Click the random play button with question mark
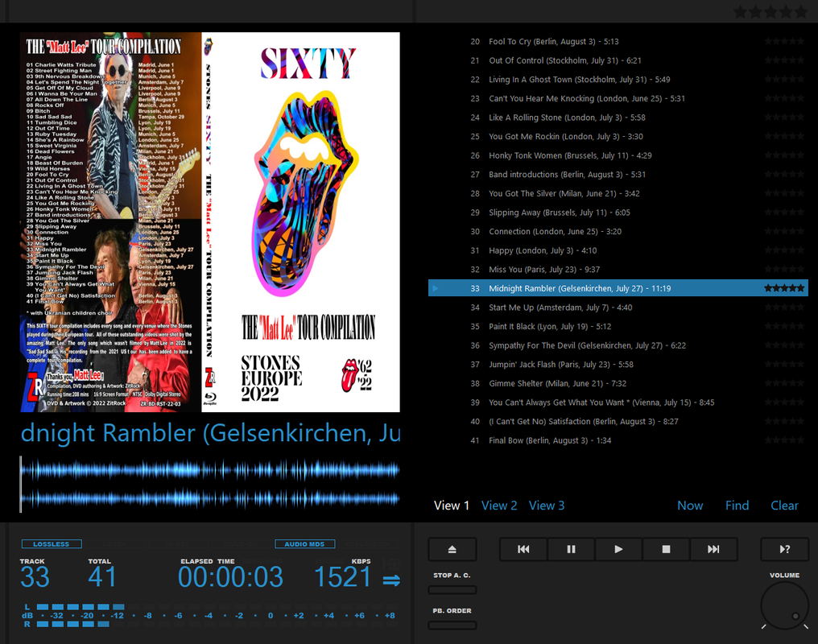The height and width of the screenshot is (644, 818). coord(785,549)
